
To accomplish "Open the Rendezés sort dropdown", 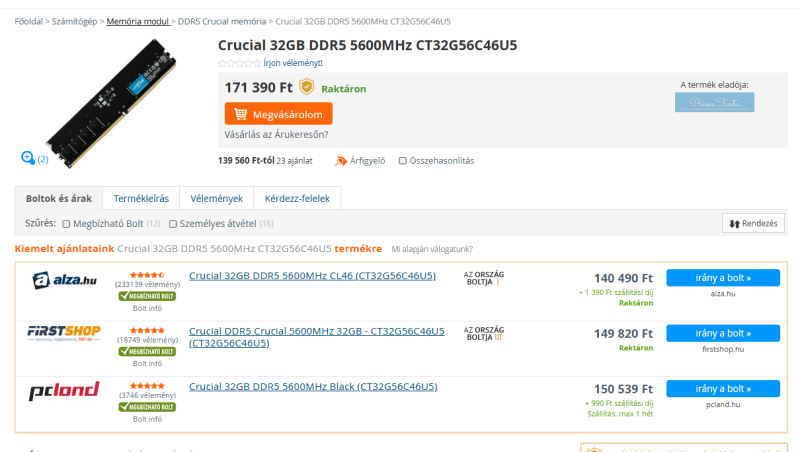I will coord(753,223).
